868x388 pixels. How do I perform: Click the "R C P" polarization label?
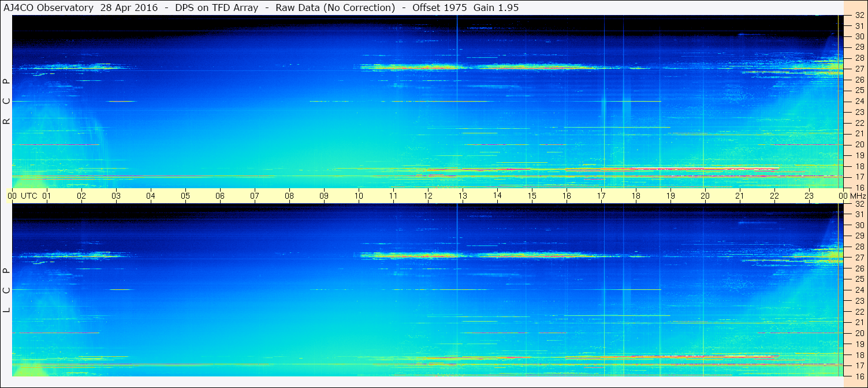click(6, 102)
